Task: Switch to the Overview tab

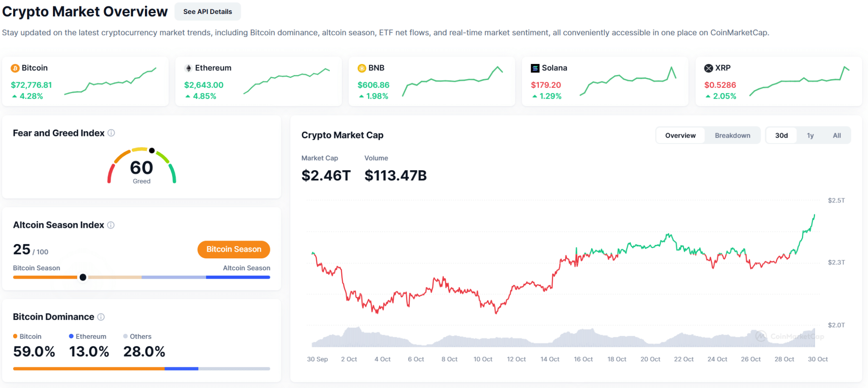Action: tap(680, 136)
